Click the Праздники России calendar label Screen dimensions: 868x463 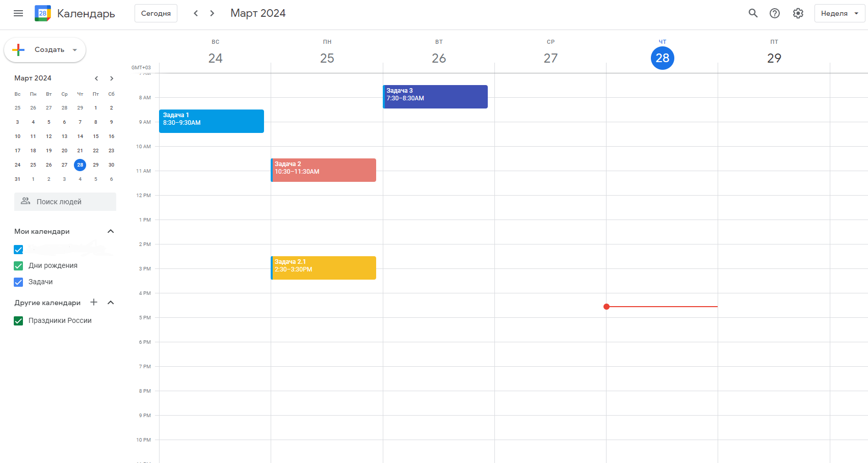[x=60, y=320]
